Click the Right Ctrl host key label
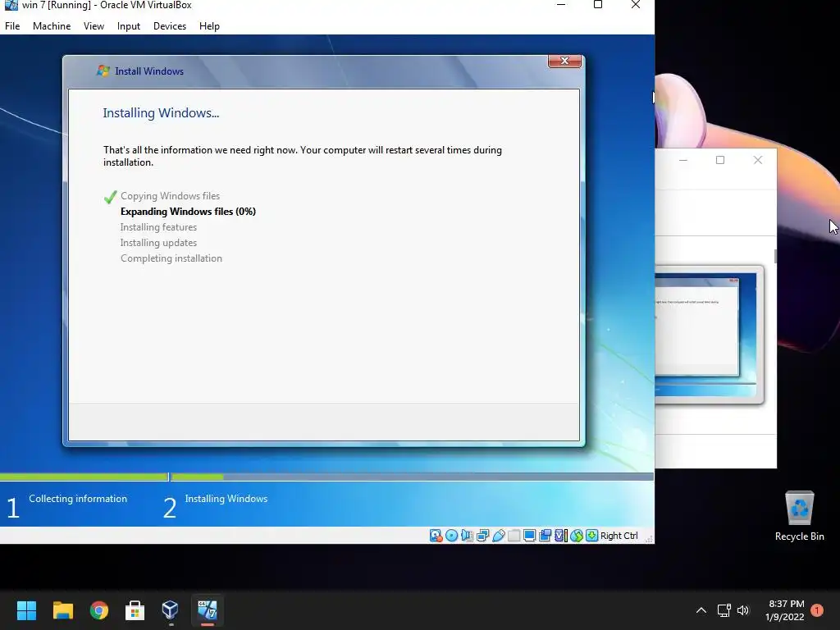840x630 pixels. (x=619, y=536)
